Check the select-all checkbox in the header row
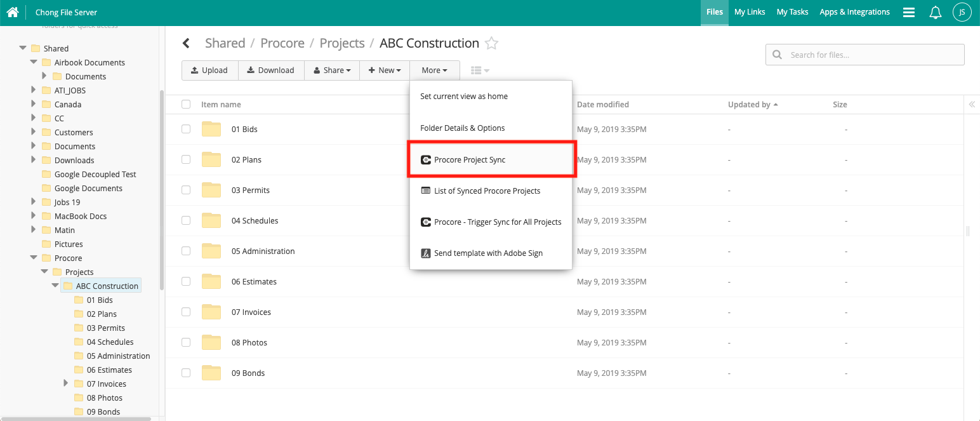 pyautogui.click(x=185, y=104)
